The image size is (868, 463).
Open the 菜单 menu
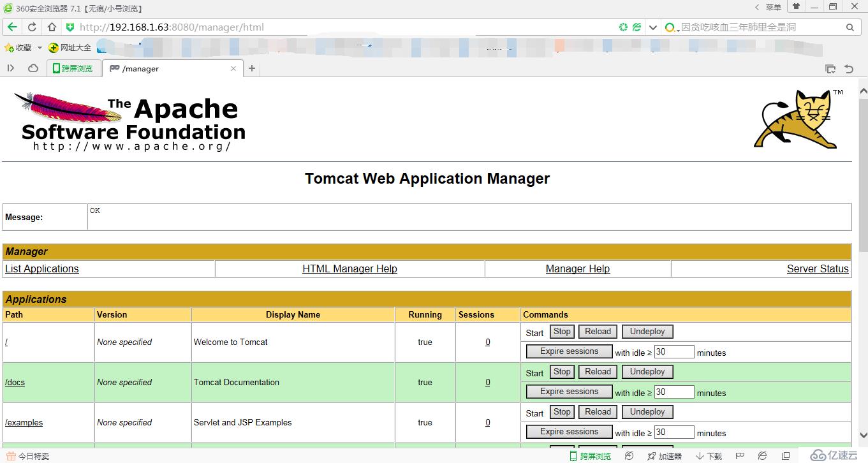pyautogui.click(x=773, y=7)
